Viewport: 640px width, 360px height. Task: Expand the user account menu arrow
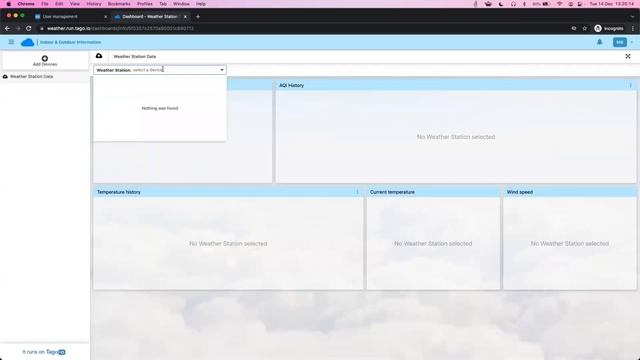pos(631,42)
